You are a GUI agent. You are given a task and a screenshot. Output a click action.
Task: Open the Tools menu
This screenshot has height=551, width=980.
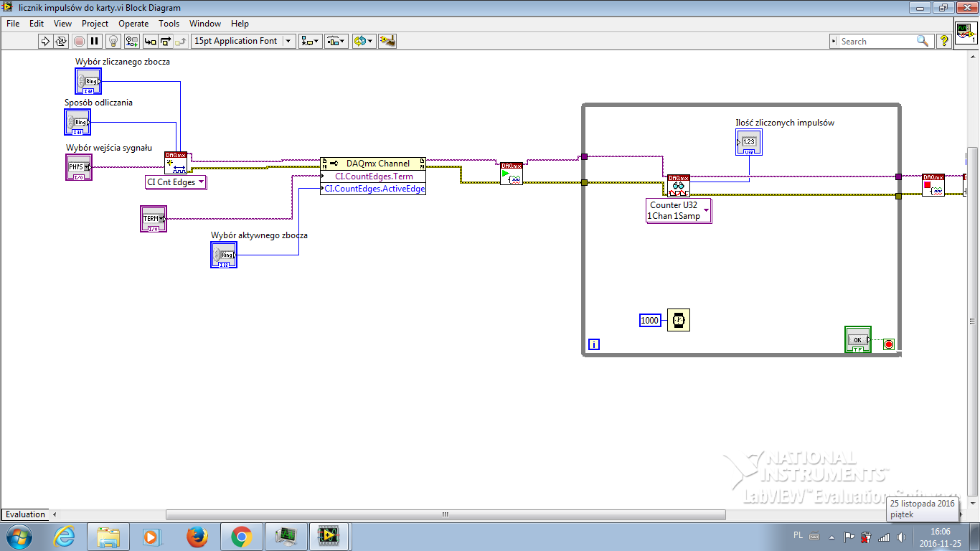click(x=169, y=24)
